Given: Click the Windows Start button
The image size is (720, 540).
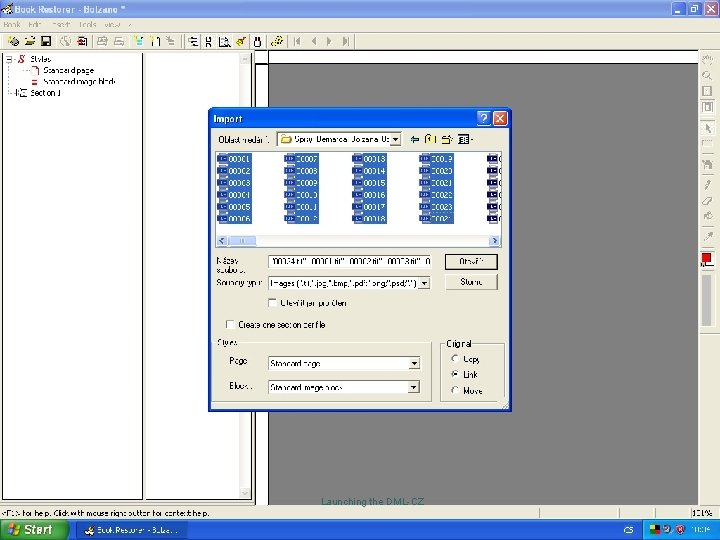Looking at the screenshot, I should (34, 530).
